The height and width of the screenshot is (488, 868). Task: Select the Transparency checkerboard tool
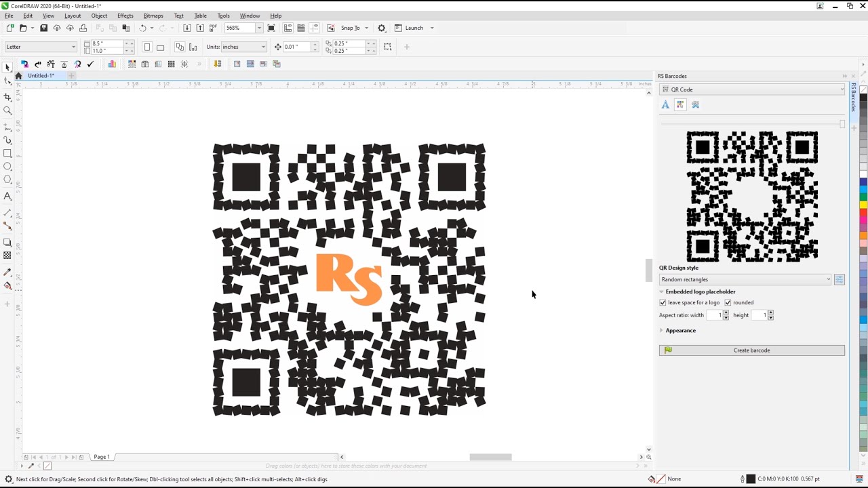(7, 256)
